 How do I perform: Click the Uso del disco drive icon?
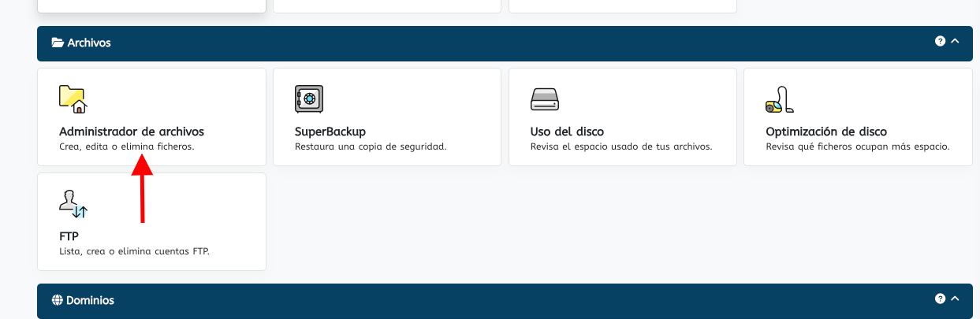(545, 99)
